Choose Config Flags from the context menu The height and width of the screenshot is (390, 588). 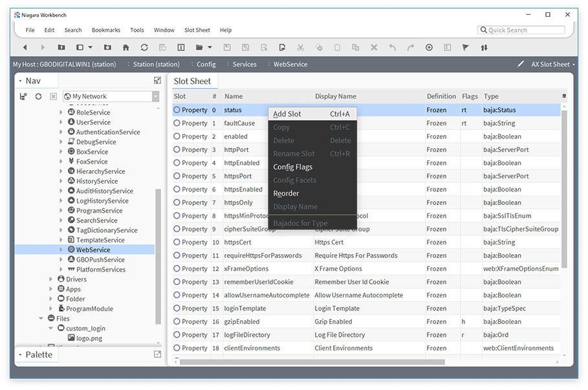[292, 167]
